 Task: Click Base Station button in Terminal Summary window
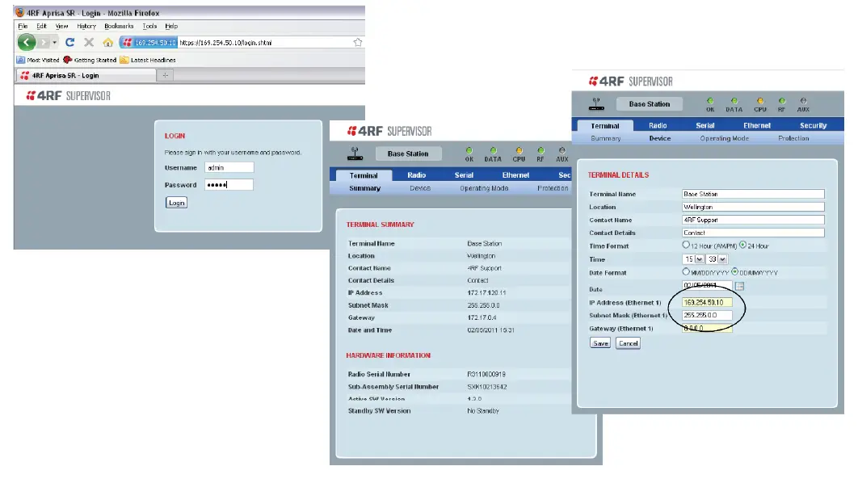pyautogui.click(x=408, y=153)
